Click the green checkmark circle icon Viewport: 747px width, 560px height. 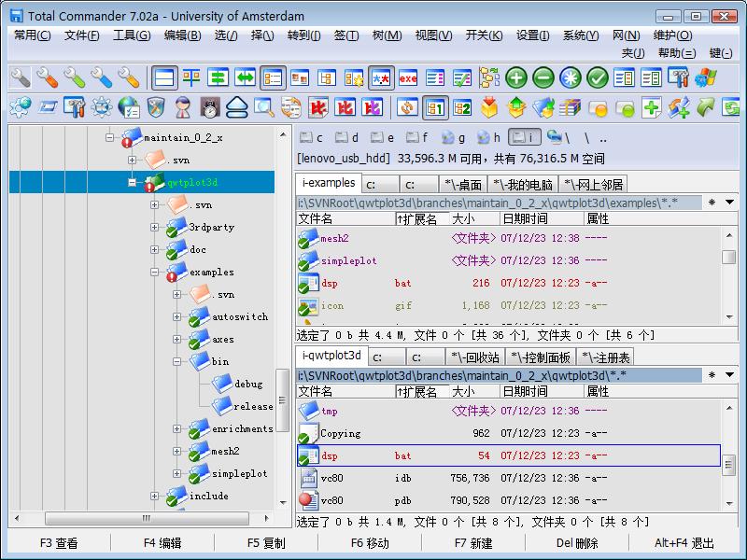[x=598, y=78]
